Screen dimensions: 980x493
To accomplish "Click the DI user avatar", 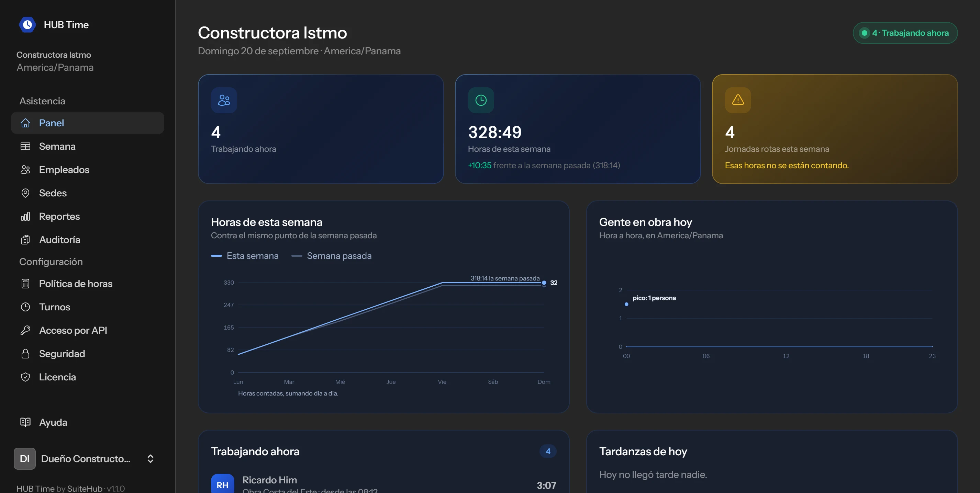I will point(25,459).
